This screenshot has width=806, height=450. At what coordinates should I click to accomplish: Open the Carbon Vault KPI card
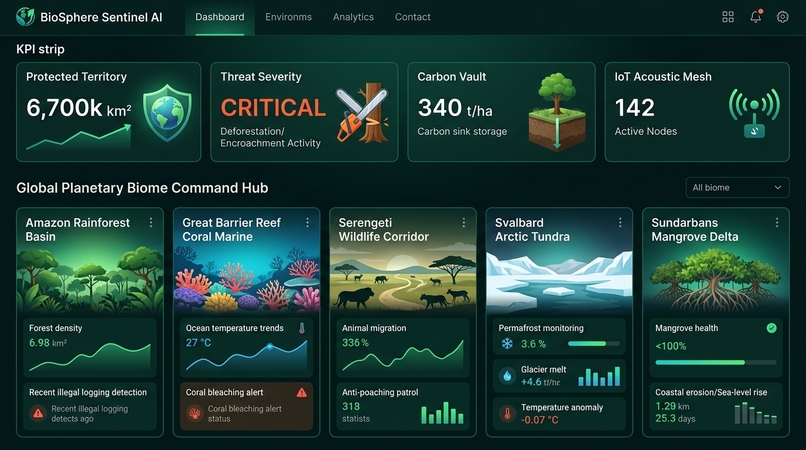(501, 112)
